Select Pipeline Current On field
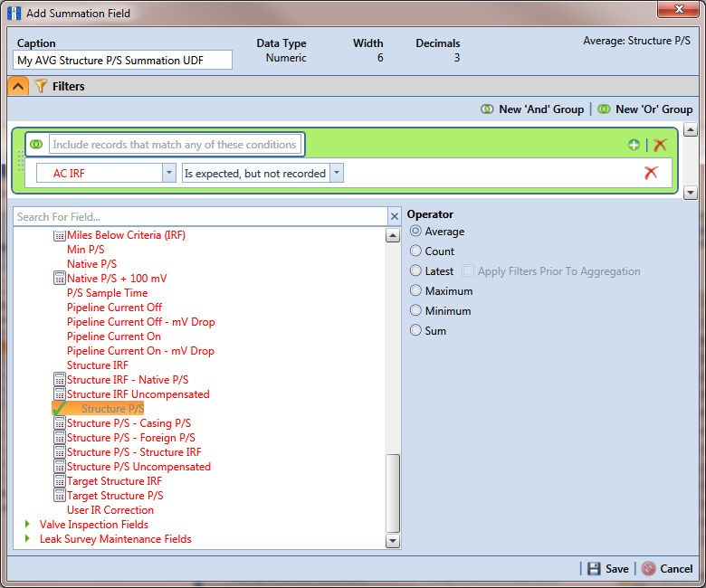The height and width of the screenshot is (588, 706). point(114,336)
